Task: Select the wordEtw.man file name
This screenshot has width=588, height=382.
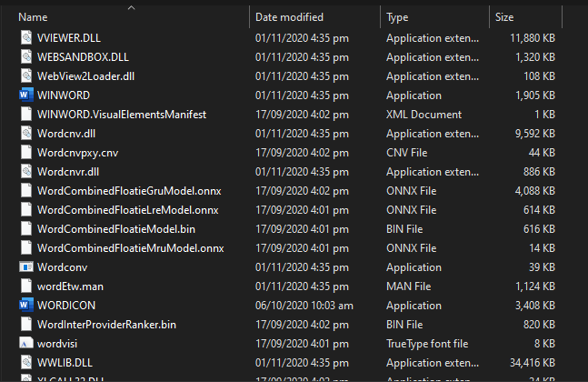Action: [x=70, y=286]
